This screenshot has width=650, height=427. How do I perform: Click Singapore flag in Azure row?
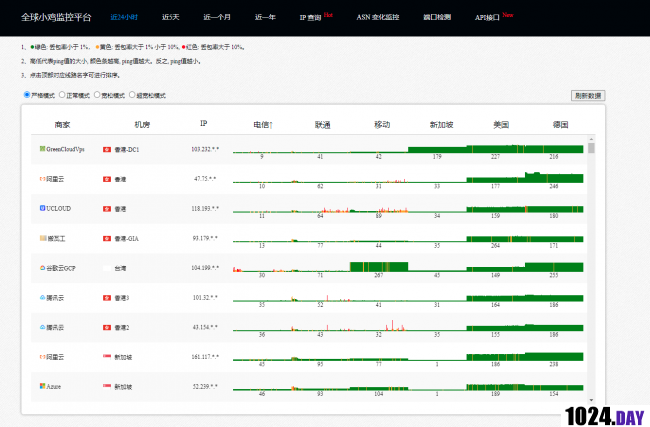coord(107,386)
